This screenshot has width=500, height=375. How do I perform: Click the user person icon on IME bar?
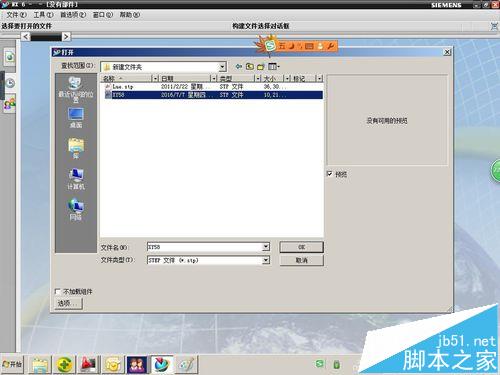(320, 46)
